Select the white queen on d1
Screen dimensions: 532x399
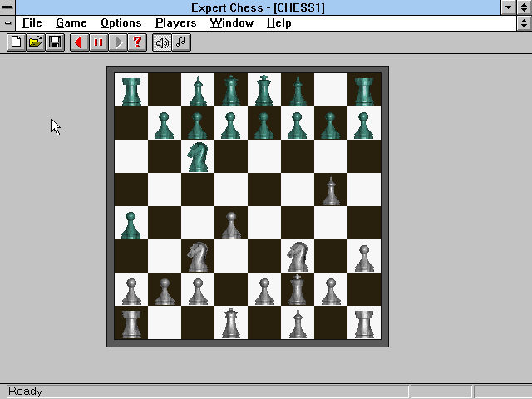point(231,323)
